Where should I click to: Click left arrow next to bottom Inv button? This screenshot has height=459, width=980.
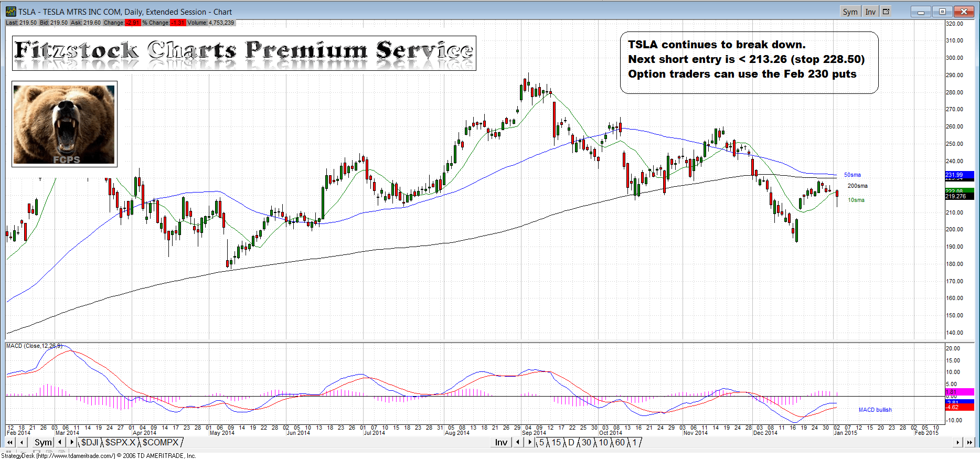[518, 443]
